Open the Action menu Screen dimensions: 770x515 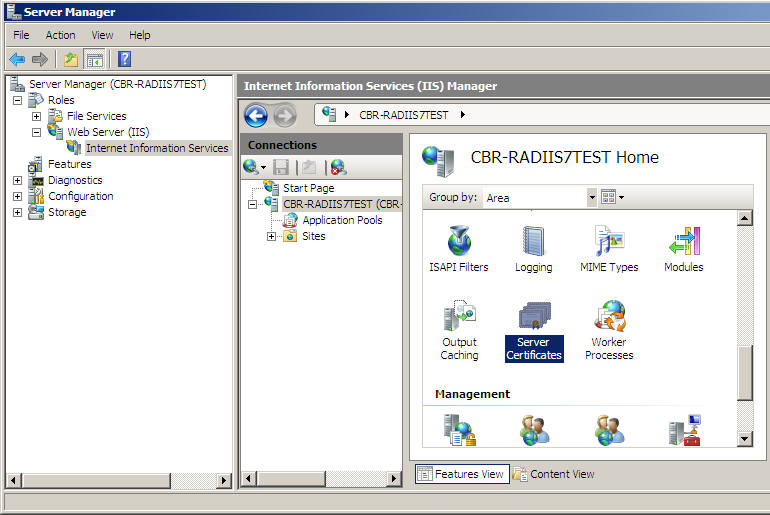pos(60,35)
